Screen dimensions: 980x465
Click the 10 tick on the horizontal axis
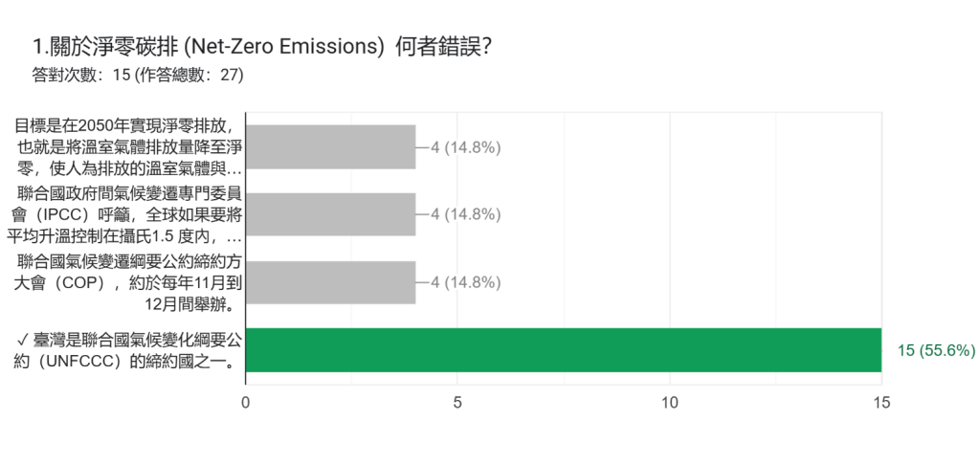pos(669,403)
